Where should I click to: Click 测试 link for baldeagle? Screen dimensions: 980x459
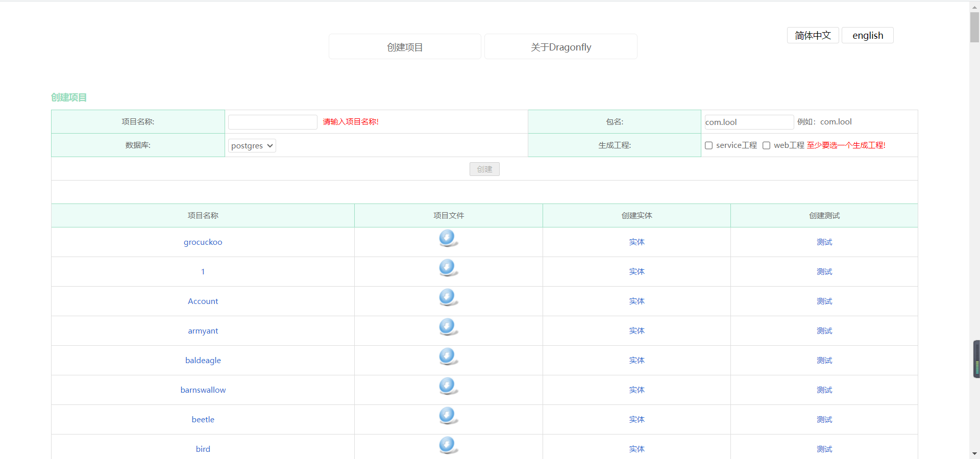click(824, 361)
